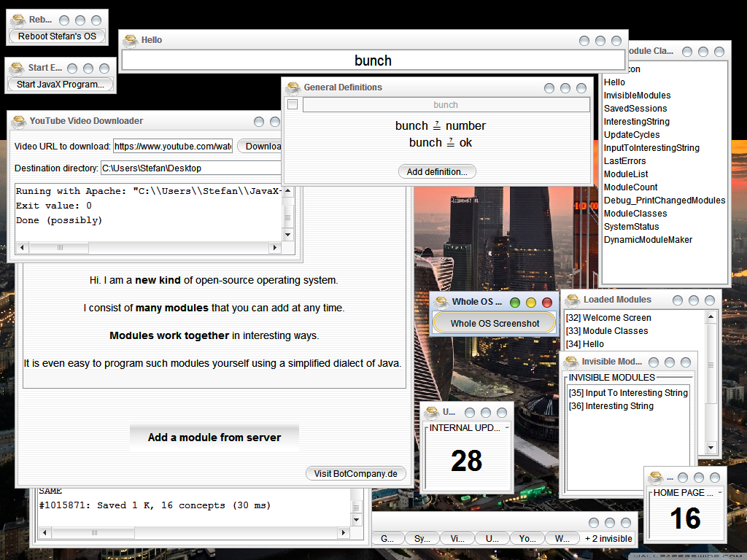Click the yellow button on Whole OS window

coord(531,303)
